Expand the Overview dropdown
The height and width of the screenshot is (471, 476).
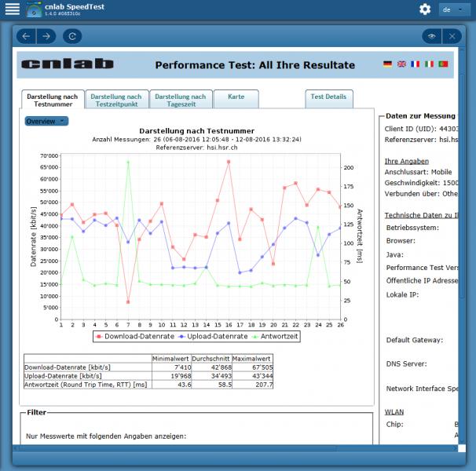(x=46, y=121)
